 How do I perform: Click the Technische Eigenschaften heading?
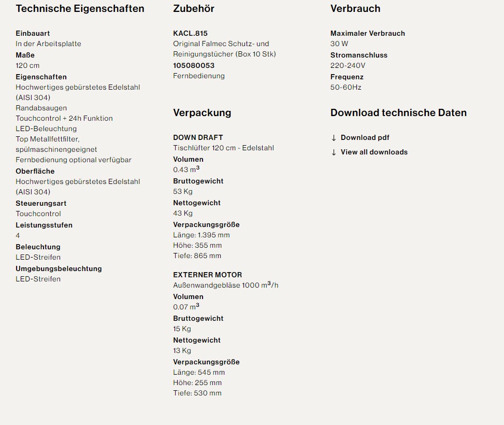[80, 9]
